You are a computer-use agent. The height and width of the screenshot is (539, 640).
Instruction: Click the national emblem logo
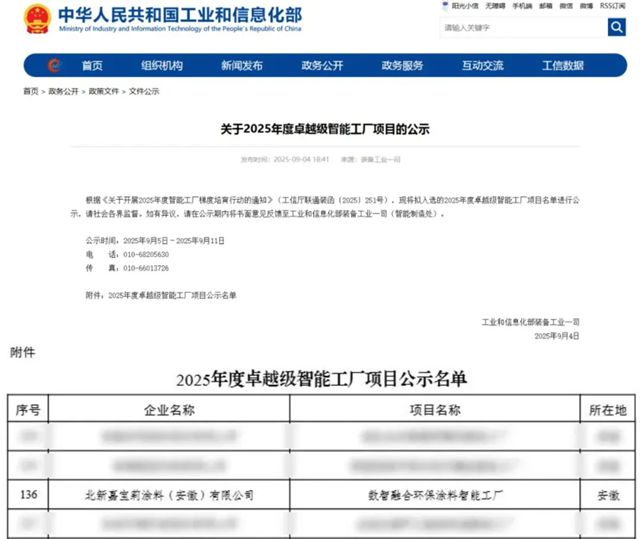point(37,19)
